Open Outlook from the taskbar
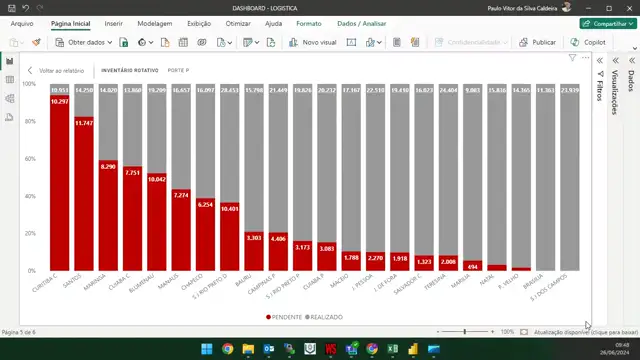This screenshot has height=360, width=640. click(269, 349)
